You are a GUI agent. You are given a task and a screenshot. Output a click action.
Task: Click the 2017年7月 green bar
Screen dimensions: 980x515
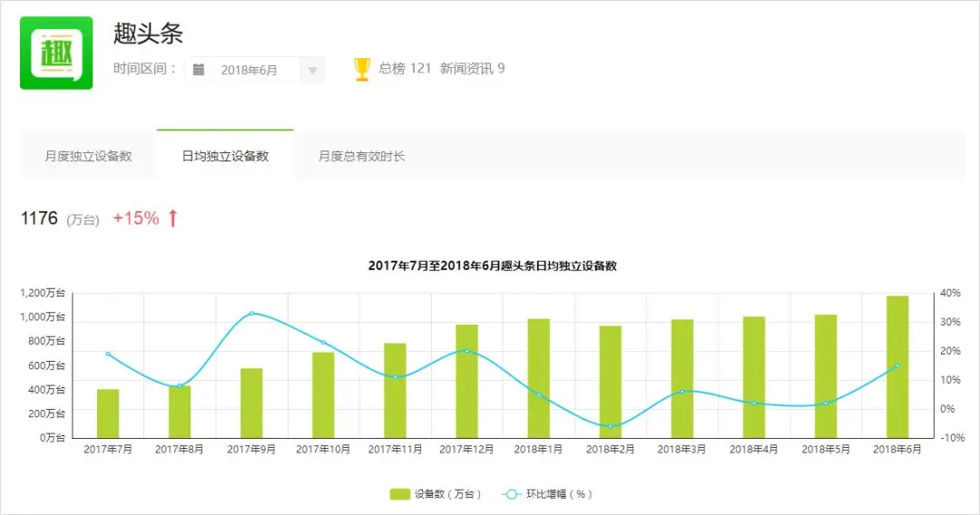[x=107, y=413]
